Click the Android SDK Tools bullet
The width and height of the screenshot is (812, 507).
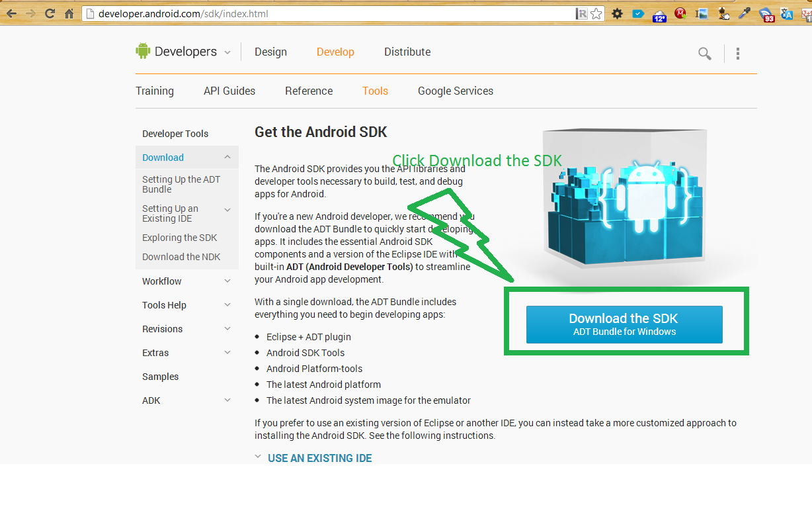click(x=305, y=353)
